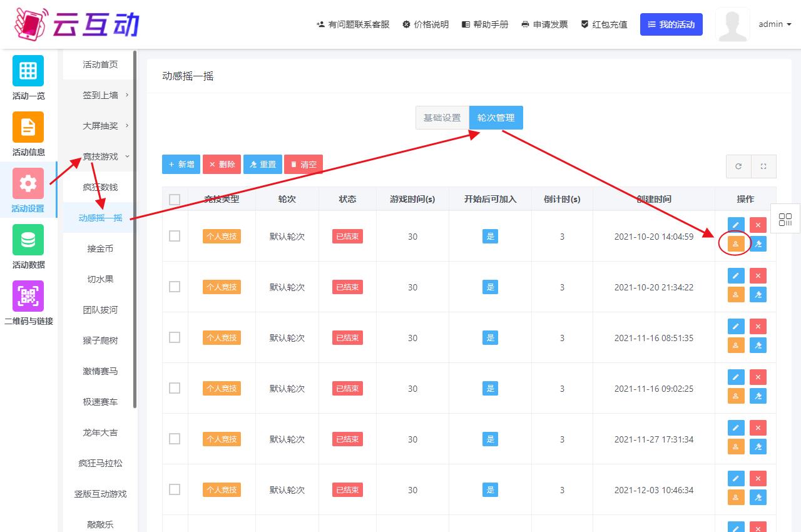This screenshot has height=532, width=801.
Task: Select 切水果 game
Action: coord(100,279)
